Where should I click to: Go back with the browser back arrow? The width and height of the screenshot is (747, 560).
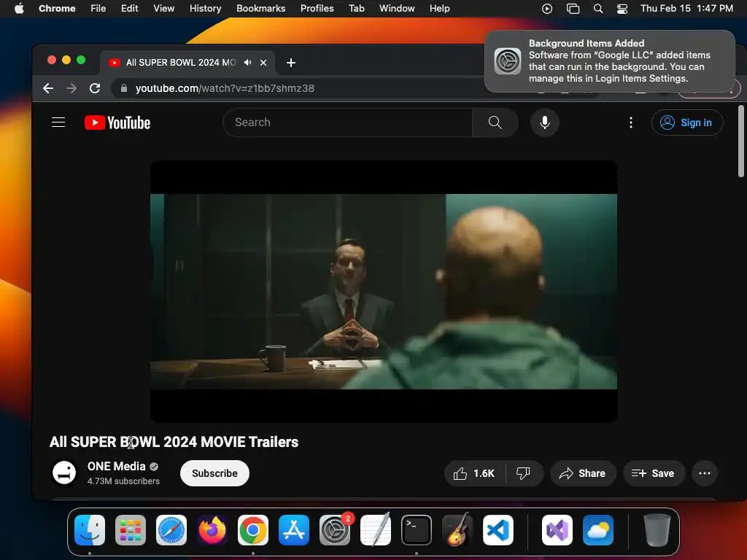[x=48, y=88]
